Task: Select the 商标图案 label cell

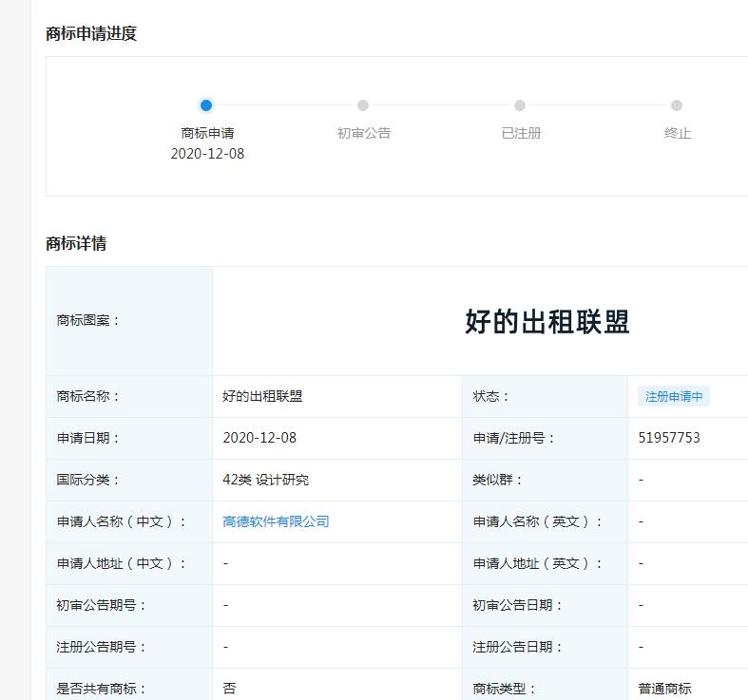Action: [x=129, y=321]
